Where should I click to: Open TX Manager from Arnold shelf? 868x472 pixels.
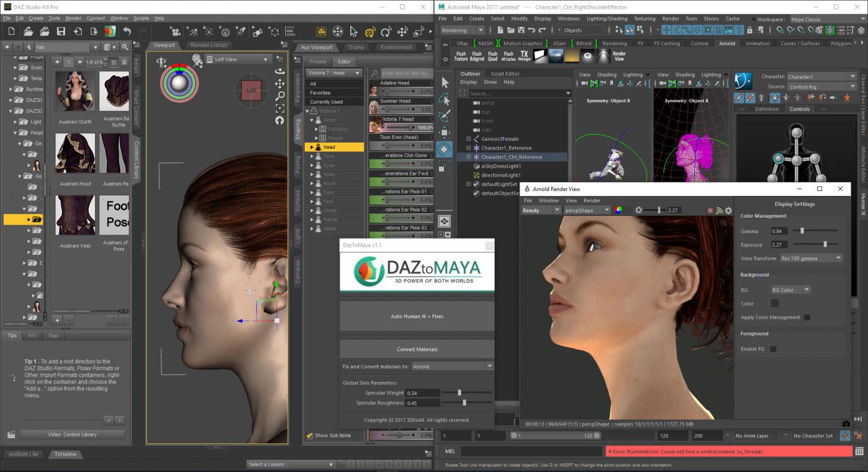tap(525, 56)
